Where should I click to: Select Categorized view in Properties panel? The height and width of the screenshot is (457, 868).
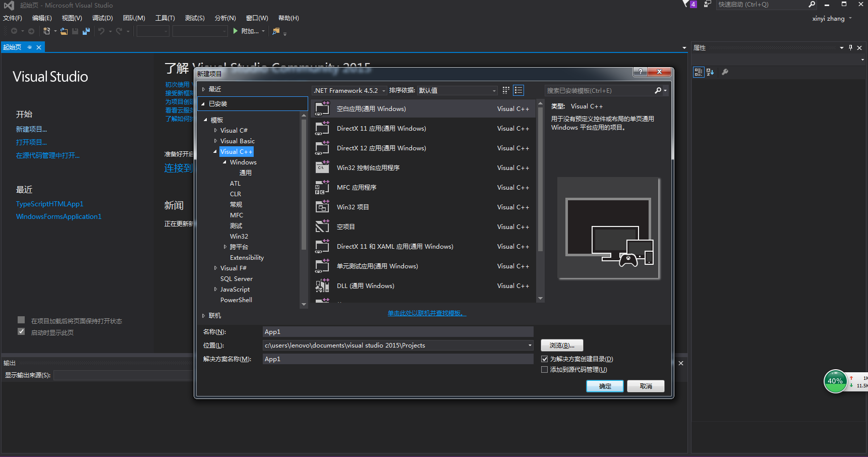pyautogui.click(x=699, y=72)
